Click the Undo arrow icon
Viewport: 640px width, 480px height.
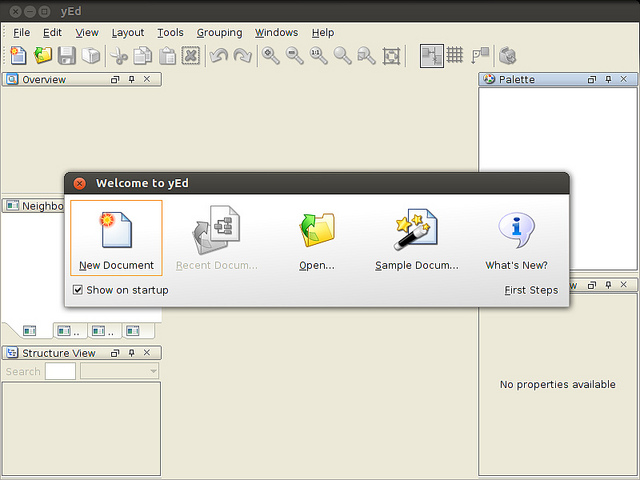tap(219, 56)
